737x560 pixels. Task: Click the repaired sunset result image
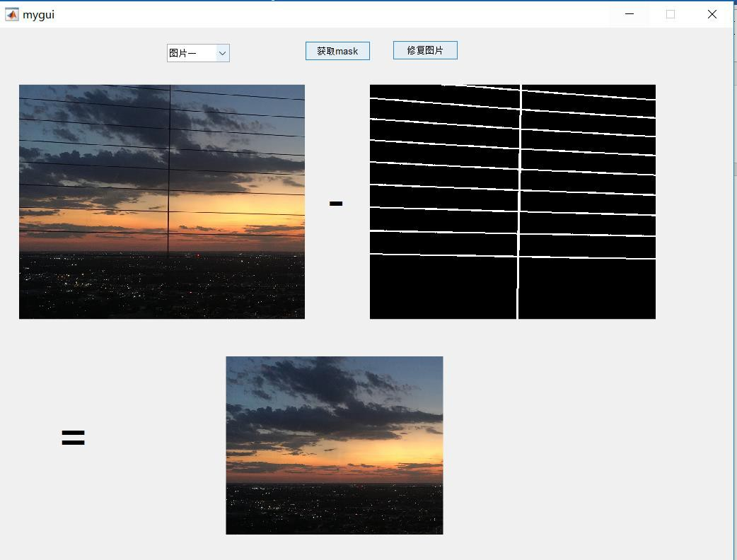[334, 445]
